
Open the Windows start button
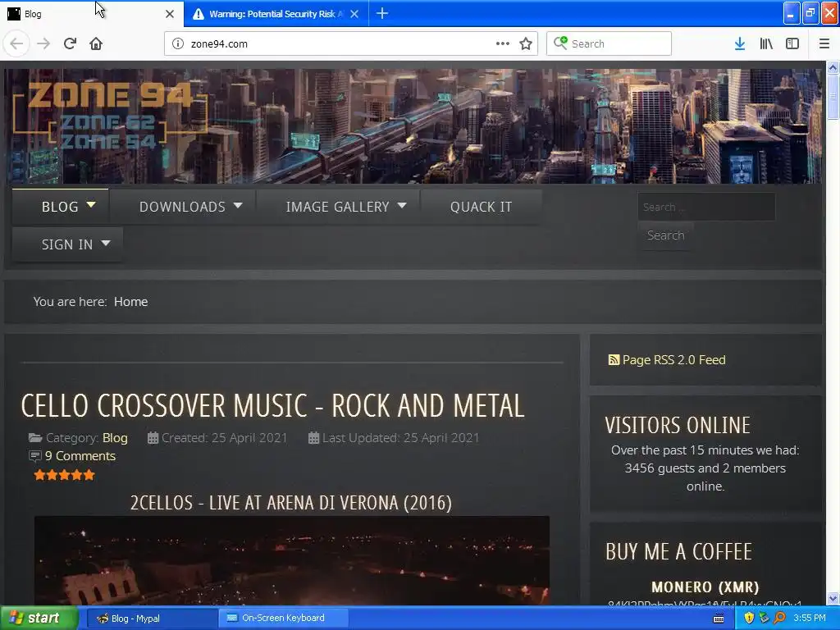point(39,619)
